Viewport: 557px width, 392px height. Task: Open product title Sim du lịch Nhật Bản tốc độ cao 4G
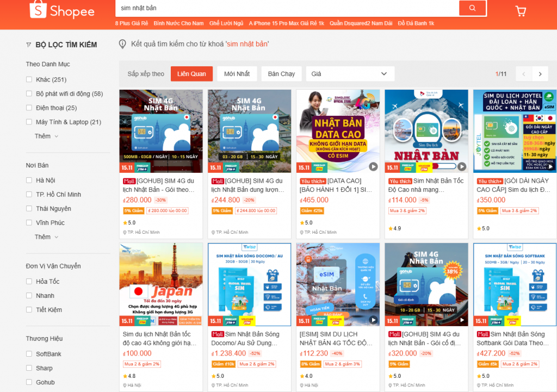(x=159, y=339)
